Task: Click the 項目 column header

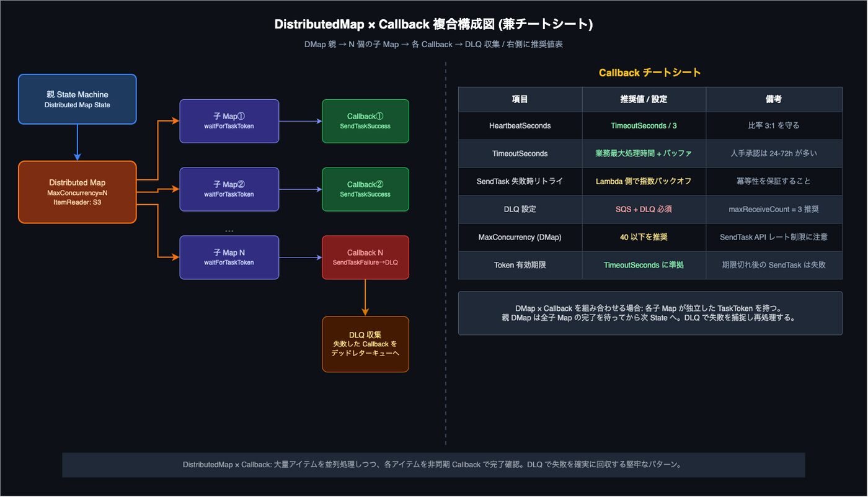Action: coord(520,99)
